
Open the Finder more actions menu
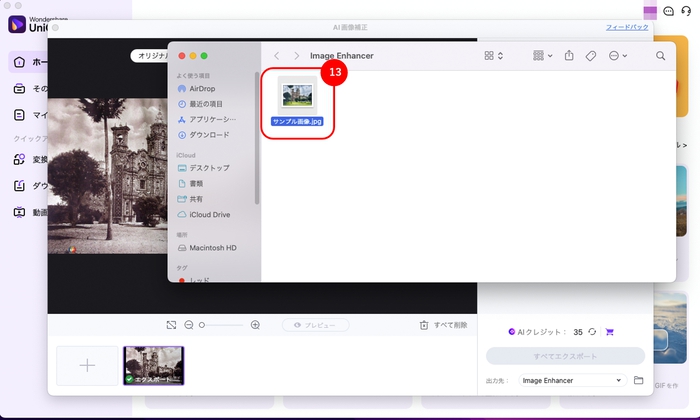tap(618, 56)
